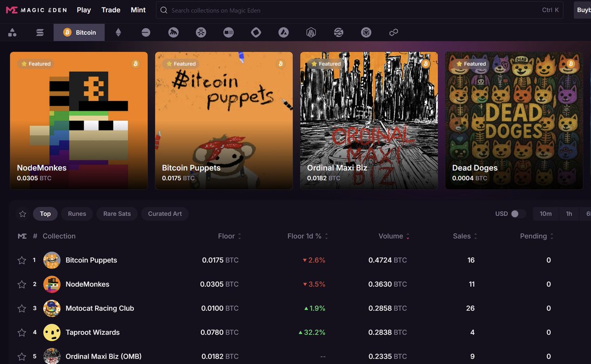Viewport: 591px width, 364px height.
Task: Click Taproot Wizards 32.2% floor change
Action: tap(312, 332)
